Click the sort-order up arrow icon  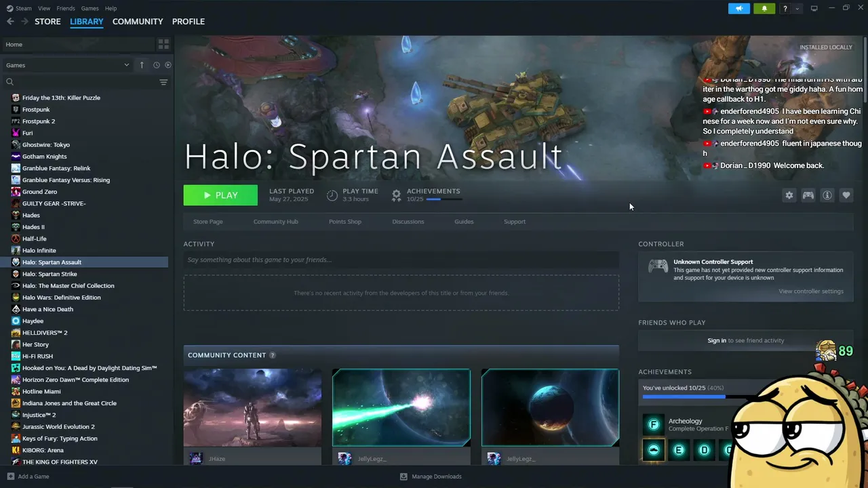(x=142, y=65)
